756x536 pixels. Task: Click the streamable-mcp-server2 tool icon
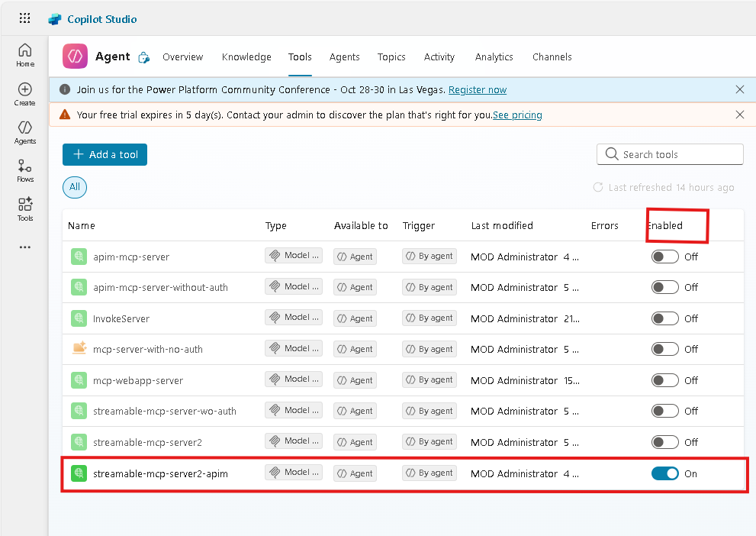[x=79, y=442]
